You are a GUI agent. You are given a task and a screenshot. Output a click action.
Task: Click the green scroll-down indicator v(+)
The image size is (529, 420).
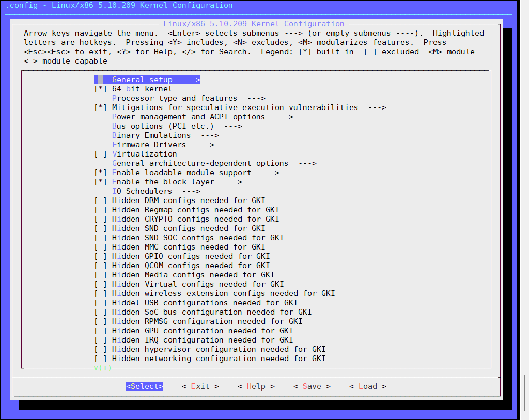(102, 368)
